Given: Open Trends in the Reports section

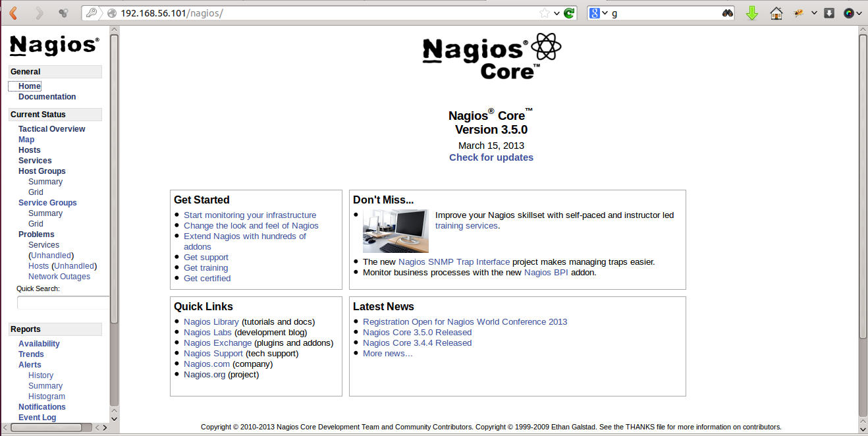Looking at the screenshot, I should pyautogui.click(x=31, y=354).
